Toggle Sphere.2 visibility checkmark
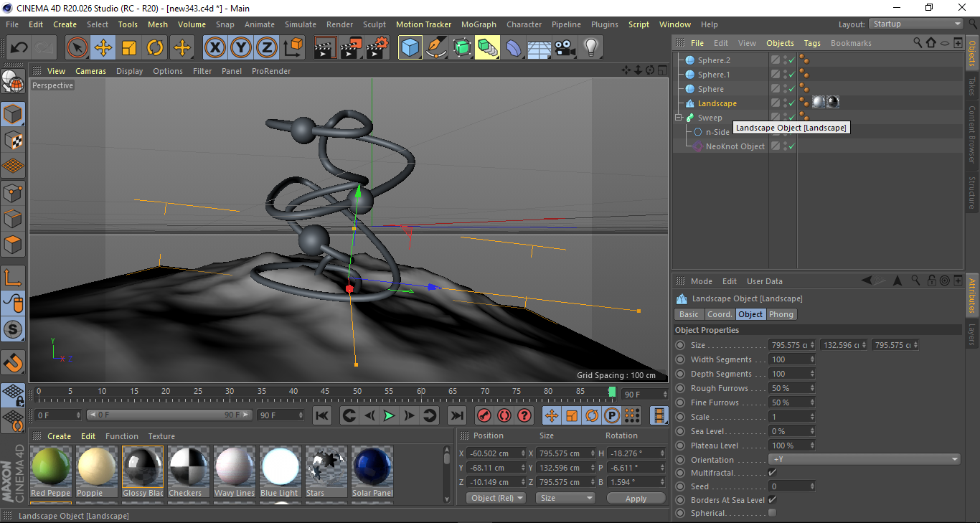Viewport: 980px width, 523px height. coord(791,60)
